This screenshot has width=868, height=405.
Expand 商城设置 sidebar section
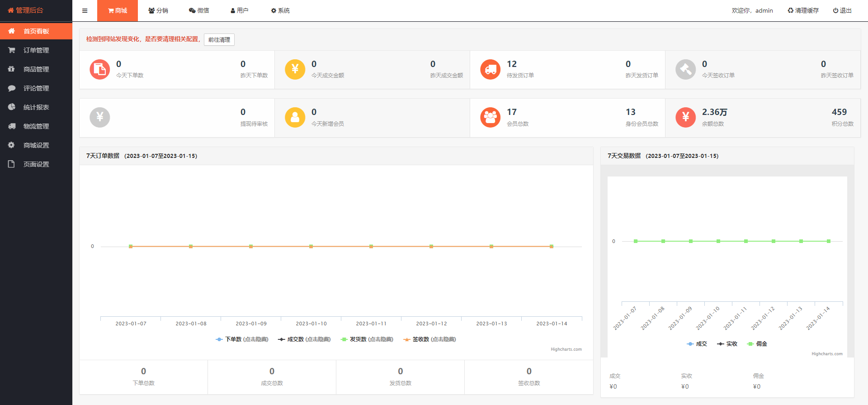pyautogui.click(x=36, y=145)
